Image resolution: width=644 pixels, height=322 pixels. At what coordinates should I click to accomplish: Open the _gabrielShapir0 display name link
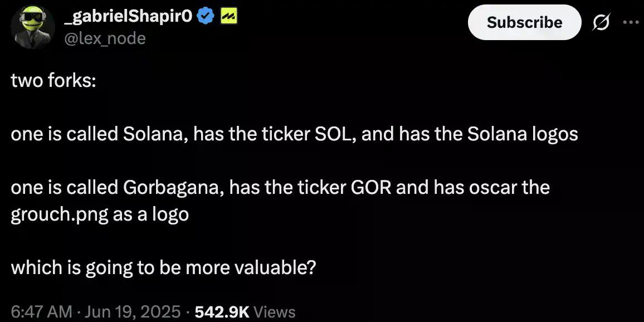coord(129,17)
